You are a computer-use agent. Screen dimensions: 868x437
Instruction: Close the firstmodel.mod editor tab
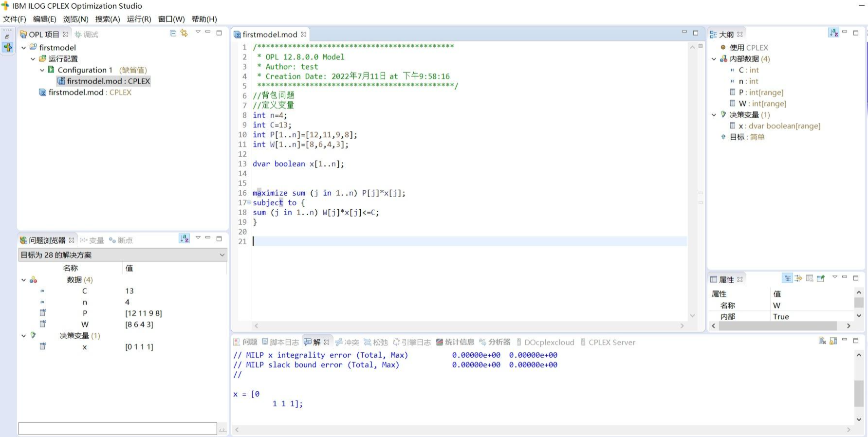tap(304, 35)
